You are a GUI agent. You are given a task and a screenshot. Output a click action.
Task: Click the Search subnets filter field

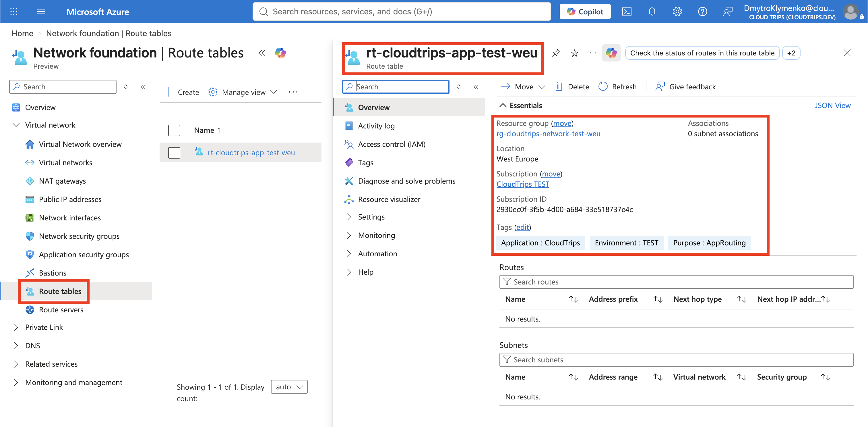(x=676, y=359)
